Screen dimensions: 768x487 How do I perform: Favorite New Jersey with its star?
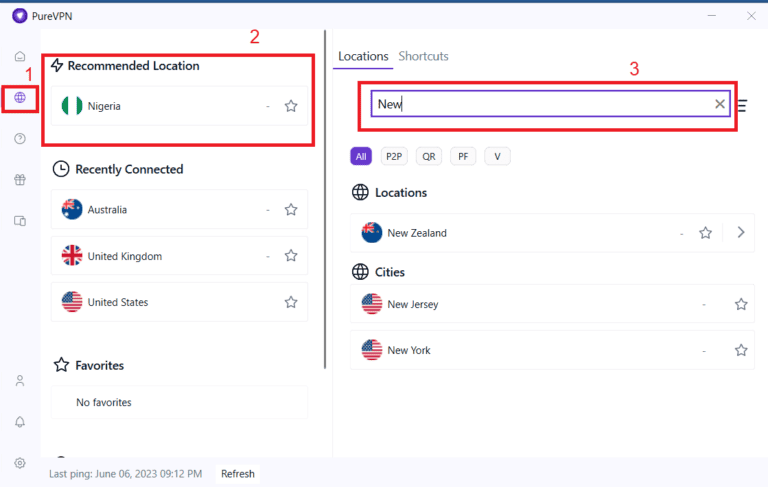point(741,304)
